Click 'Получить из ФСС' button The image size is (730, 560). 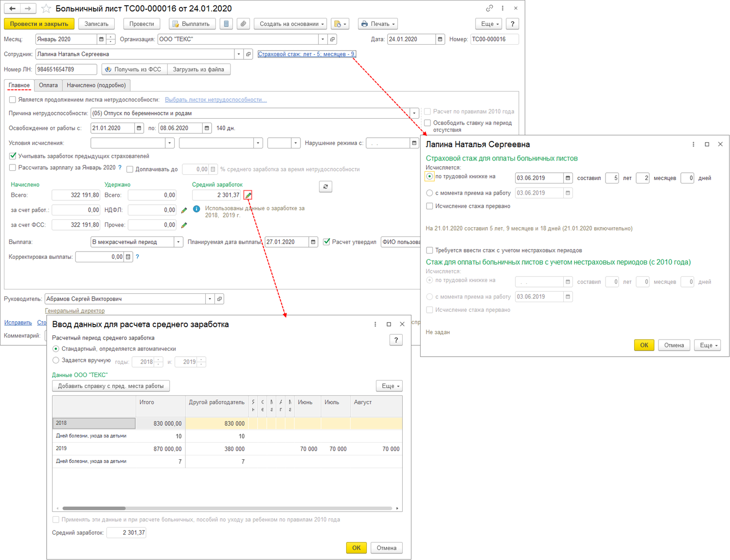coord(134,70)
